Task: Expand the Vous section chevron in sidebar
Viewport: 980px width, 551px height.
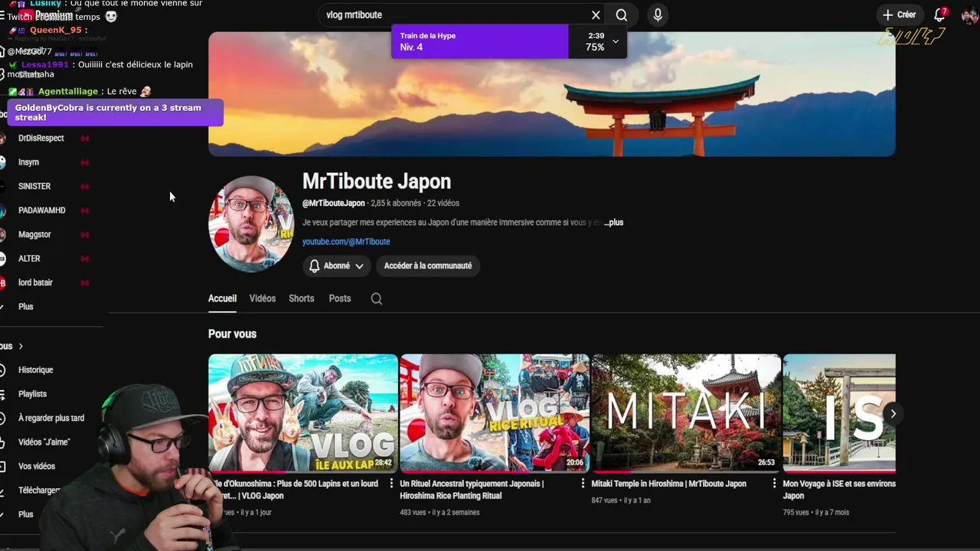Action: 21,347
